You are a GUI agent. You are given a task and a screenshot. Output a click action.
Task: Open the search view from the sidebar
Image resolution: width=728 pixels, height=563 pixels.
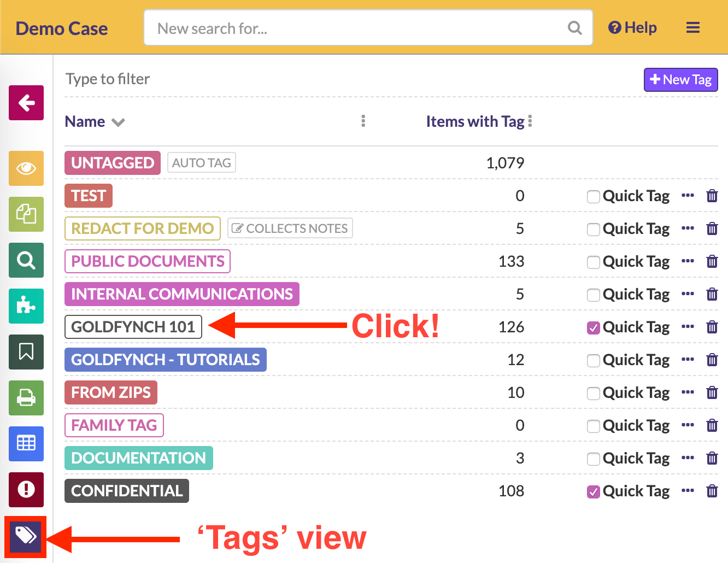(26, 260)
